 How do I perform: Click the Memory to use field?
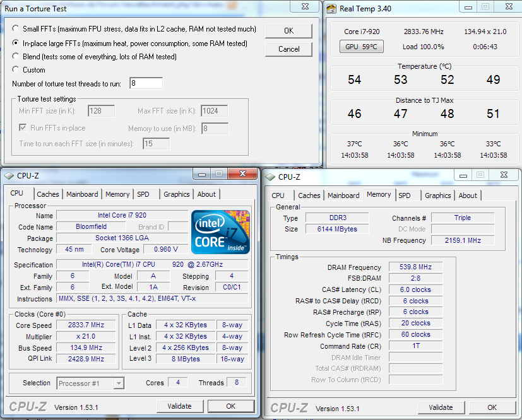pos(215,129)
